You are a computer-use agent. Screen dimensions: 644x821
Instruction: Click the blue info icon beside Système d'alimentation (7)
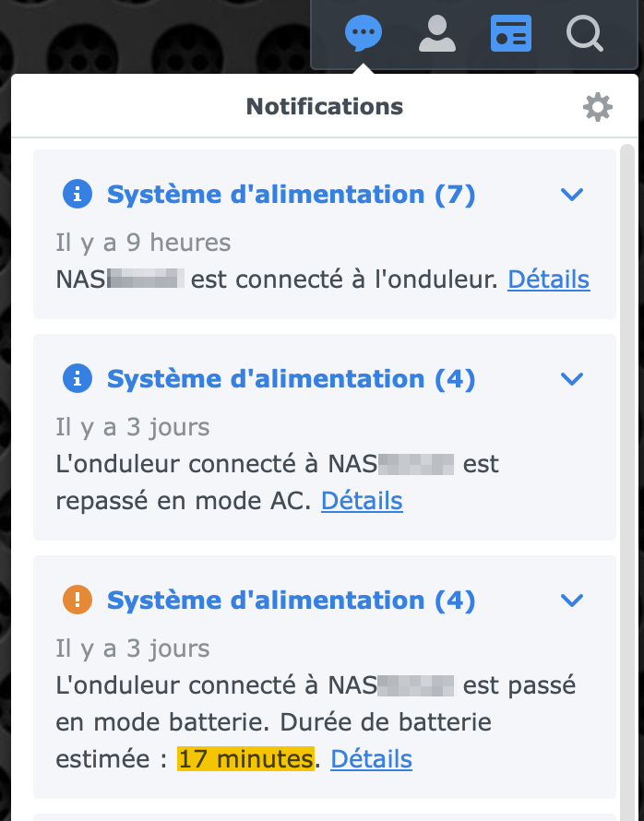78,195
